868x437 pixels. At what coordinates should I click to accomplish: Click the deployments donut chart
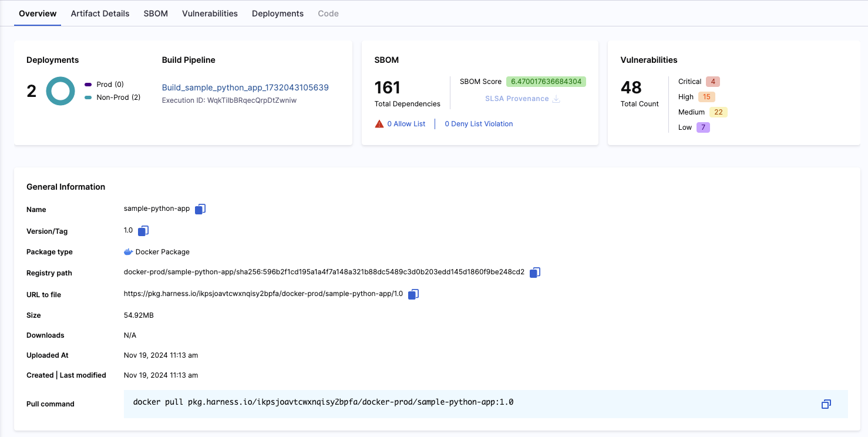60,91
